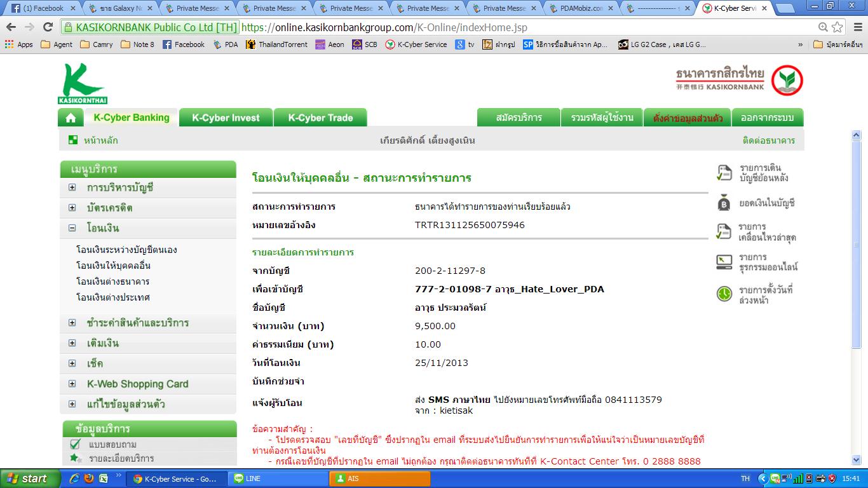This screenshot has width=868, height=488.
Task: Open account balance (ยอดเงินในบัญชี) money bag icon
Action: (x=724, y=203)
